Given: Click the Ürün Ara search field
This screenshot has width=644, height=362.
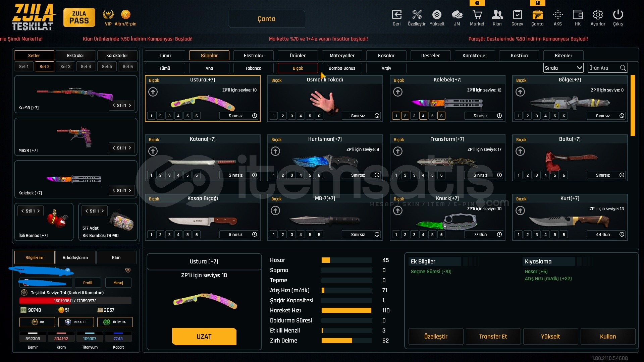Looking at the screenshot, I should [x=603, y=68].
